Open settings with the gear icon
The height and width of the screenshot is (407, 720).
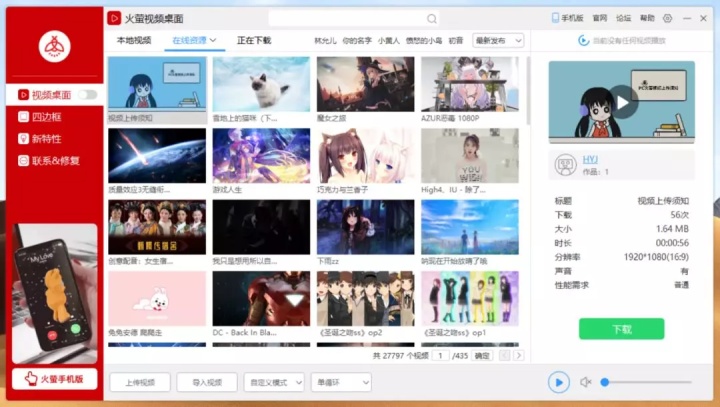pos(667,18)
